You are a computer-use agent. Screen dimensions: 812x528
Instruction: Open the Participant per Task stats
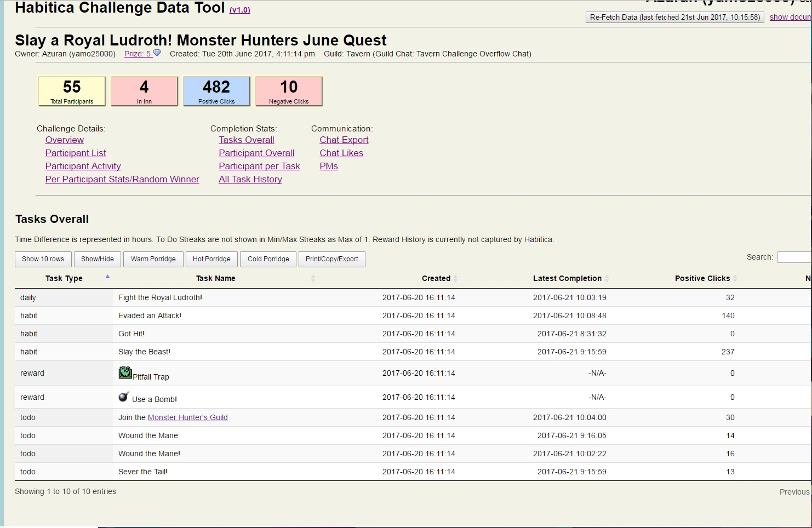[x=260, y=166]
